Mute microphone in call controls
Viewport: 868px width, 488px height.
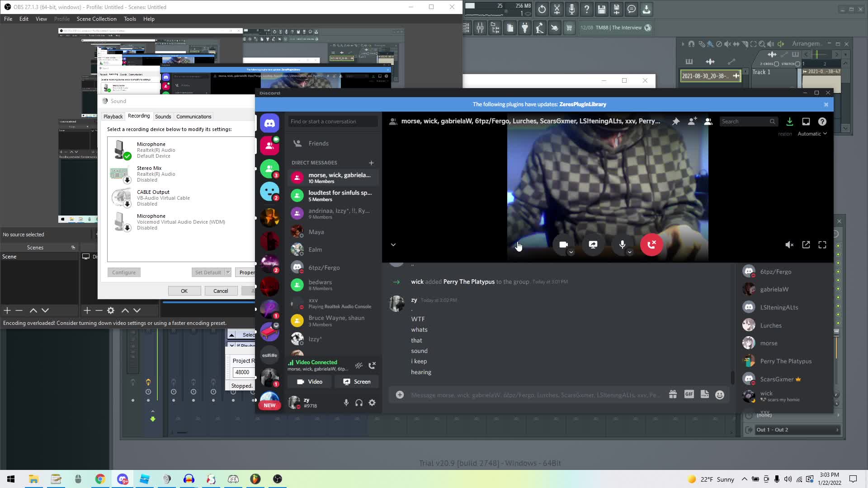[622, 244]
